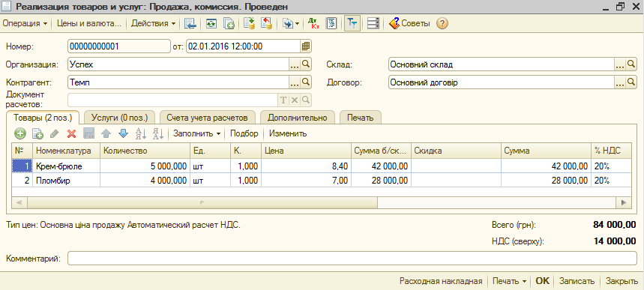Image resolution: width=644 pixels, height=290 pixels.
Task: Open the calendar picker next to date
Action: point(306,46)
